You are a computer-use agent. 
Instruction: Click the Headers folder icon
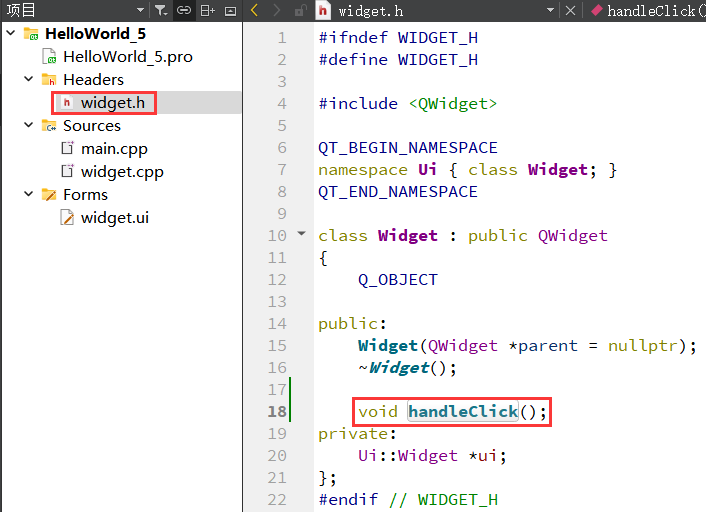coord(49,79)
